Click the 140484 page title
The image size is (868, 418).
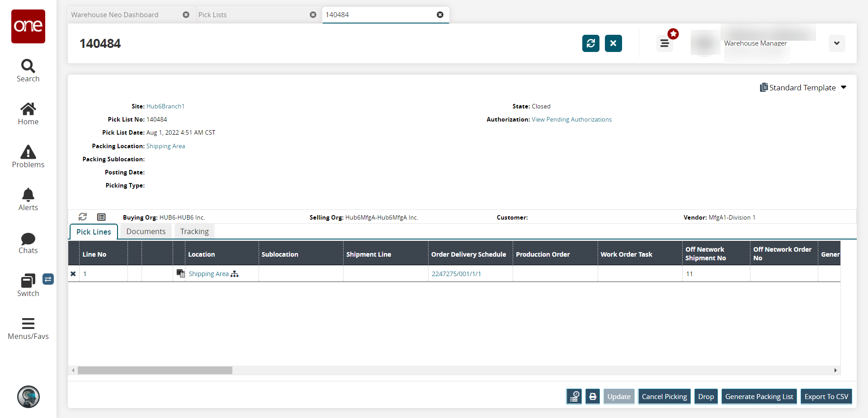[x=100, y=43]
